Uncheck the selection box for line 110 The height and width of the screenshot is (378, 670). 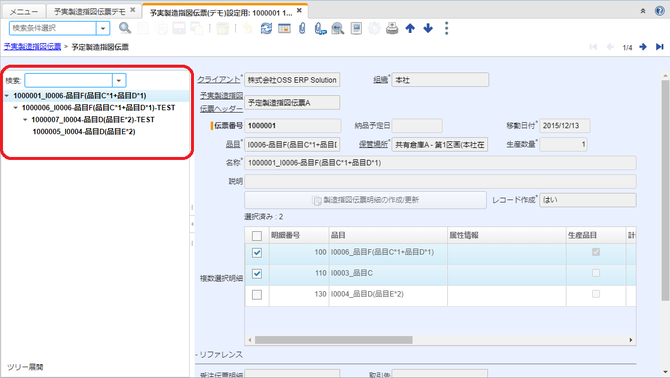257,274
